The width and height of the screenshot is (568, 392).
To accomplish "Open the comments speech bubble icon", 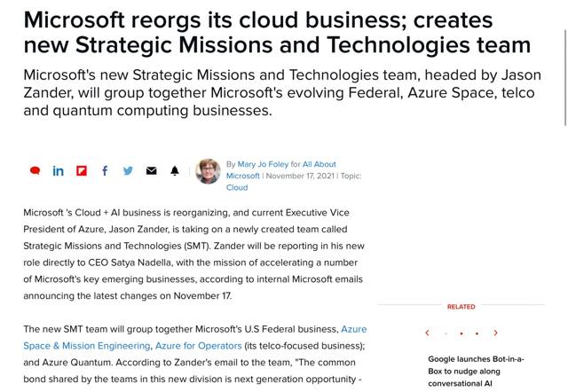I will [35, 170].
